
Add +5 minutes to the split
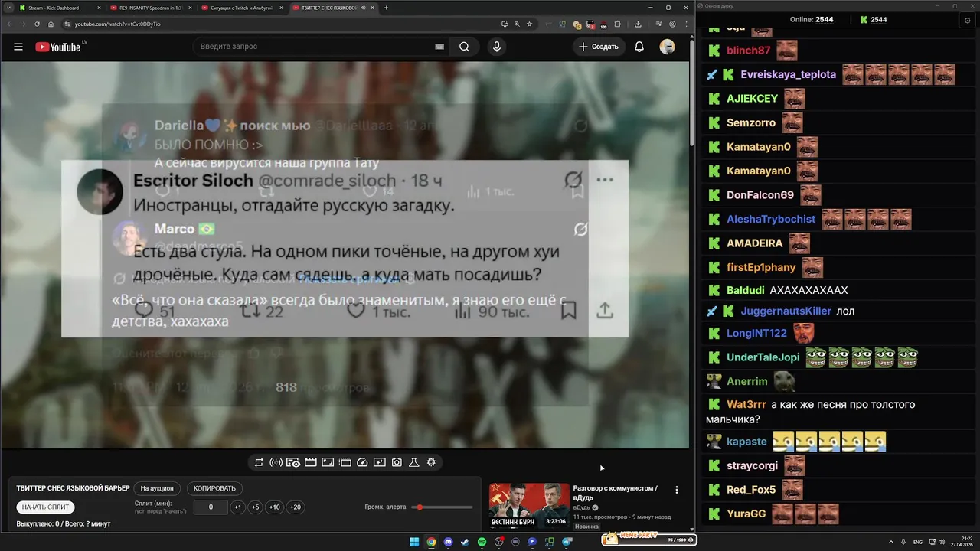tap(255, 507)
